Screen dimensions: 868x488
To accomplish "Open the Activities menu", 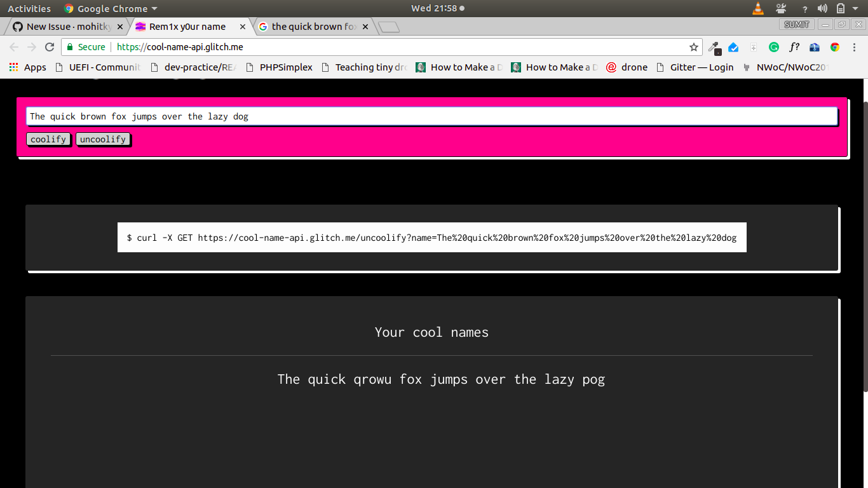I will click(x=29, y=8).
